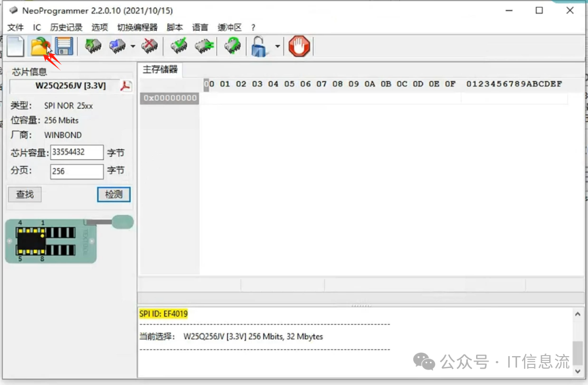
Task: Create a new blank buffer file
Action: click(x=15, y=46)
